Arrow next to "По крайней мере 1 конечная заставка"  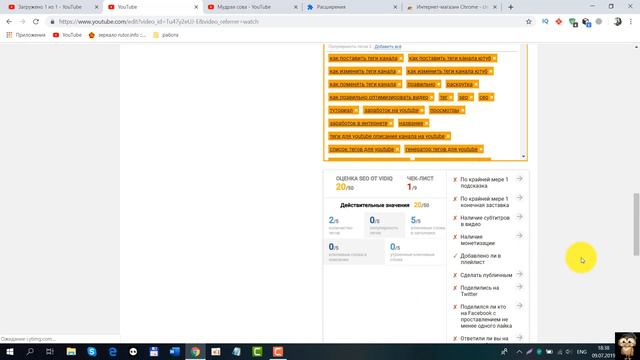pos(519,198)
